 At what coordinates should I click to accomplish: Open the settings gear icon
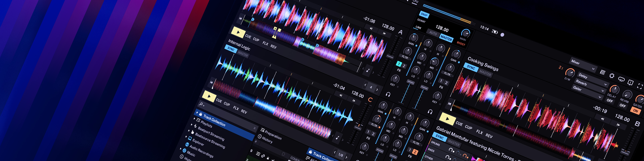coord(612,75)
